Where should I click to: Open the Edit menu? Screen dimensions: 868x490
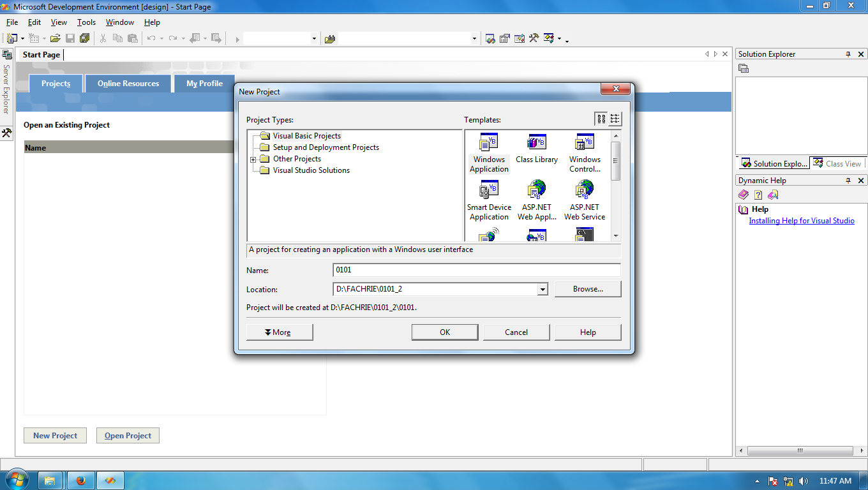point(34,22)
